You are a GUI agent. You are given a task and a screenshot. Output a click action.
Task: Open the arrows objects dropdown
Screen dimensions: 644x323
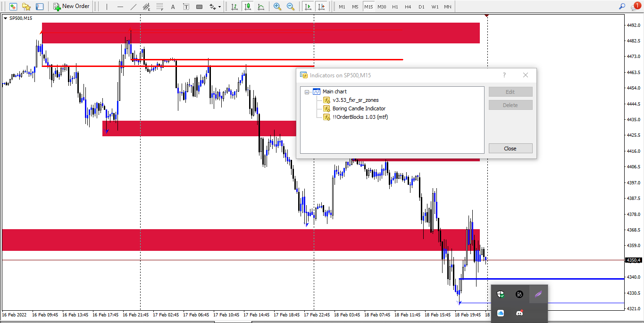pos(216,7)
